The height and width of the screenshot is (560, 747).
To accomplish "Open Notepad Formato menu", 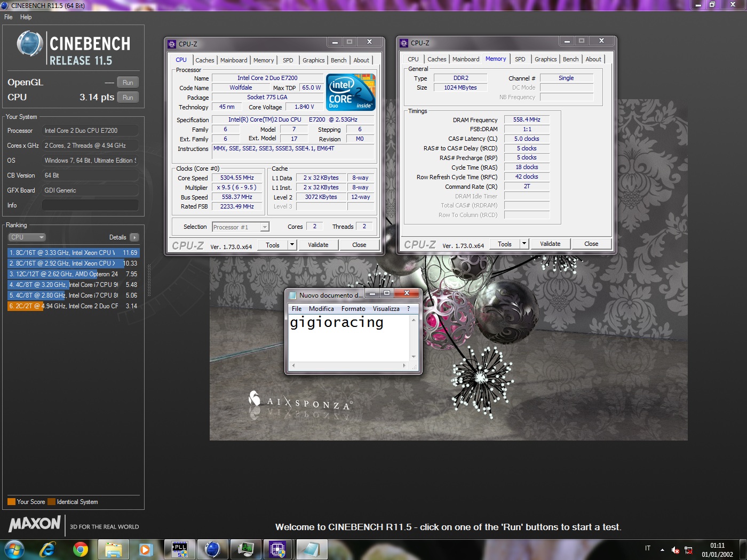I will pyautogui.click(x=353, y=309).
